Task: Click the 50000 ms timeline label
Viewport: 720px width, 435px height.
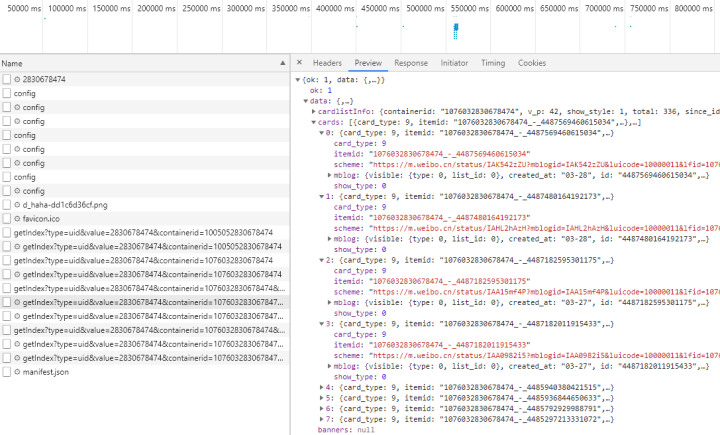Action: point(24,8)
